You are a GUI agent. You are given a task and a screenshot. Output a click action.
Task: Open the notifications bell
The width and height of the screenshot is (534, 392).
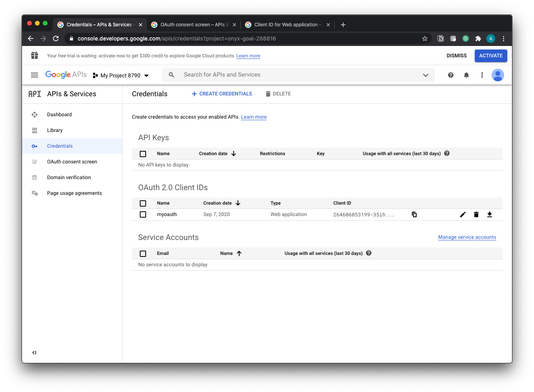click(466, 75)
